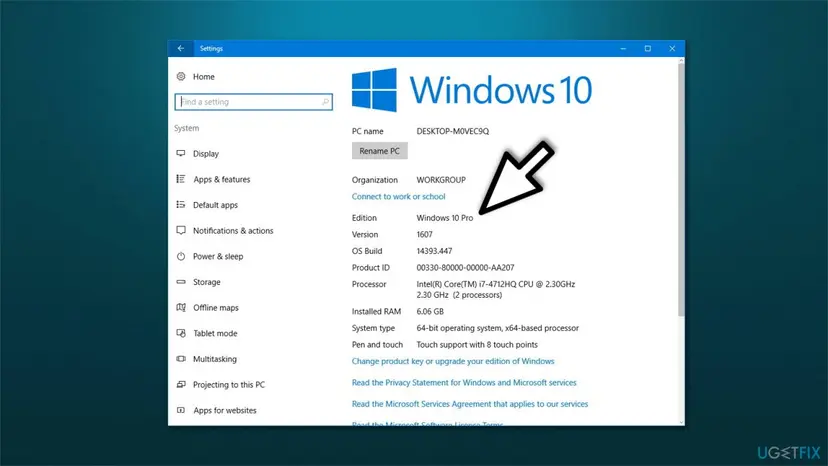Select the version value 1607

[x=424, y=234]
